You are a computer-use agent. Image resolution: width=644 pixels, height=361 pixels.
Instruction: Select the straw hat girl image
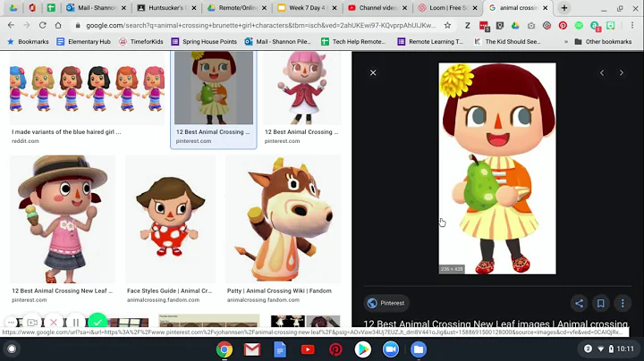click(63, 219)
